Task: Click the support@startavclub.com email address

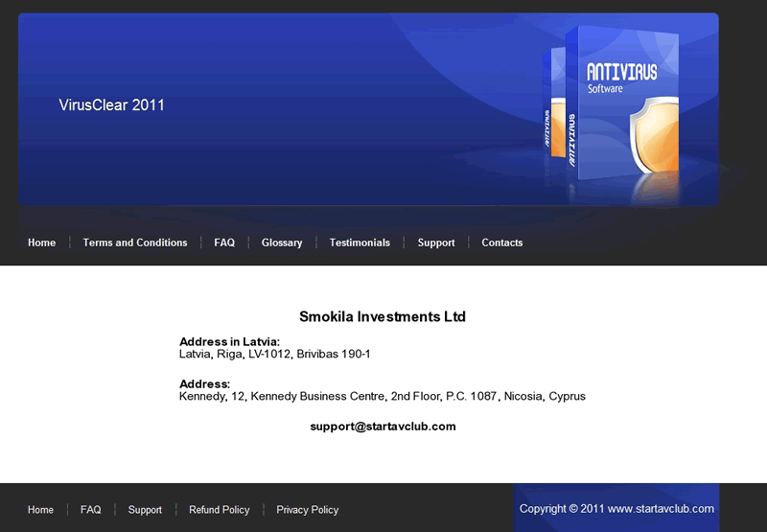Action: click(383, 427)
